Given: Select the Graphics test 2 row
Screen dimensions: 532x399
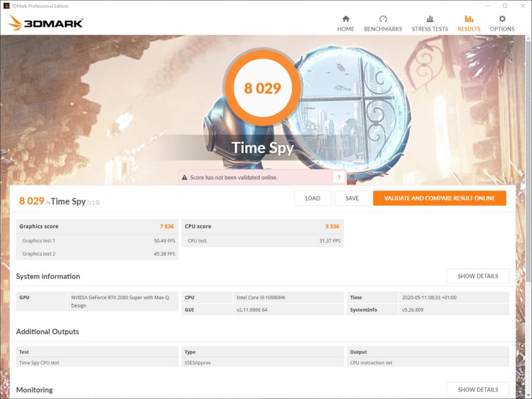Looking at the screenshot, I should [97, 254].
